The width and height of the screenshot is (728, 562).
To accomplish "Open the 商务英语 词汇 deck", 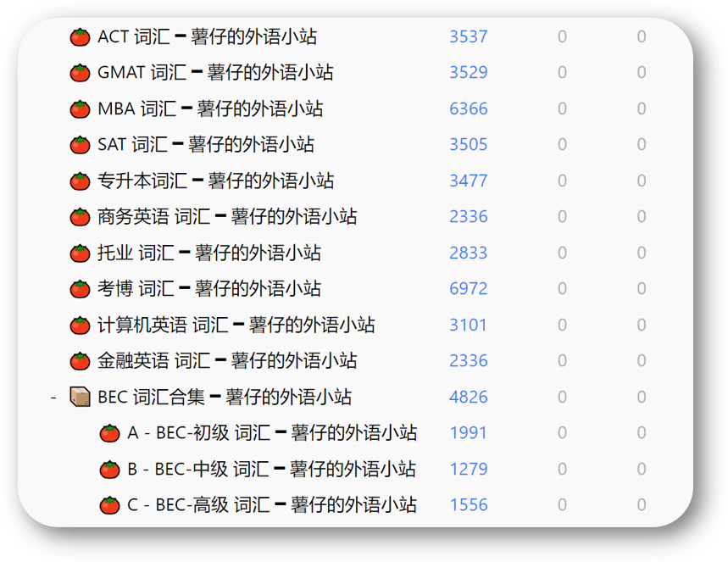I will tap(227, 217).
